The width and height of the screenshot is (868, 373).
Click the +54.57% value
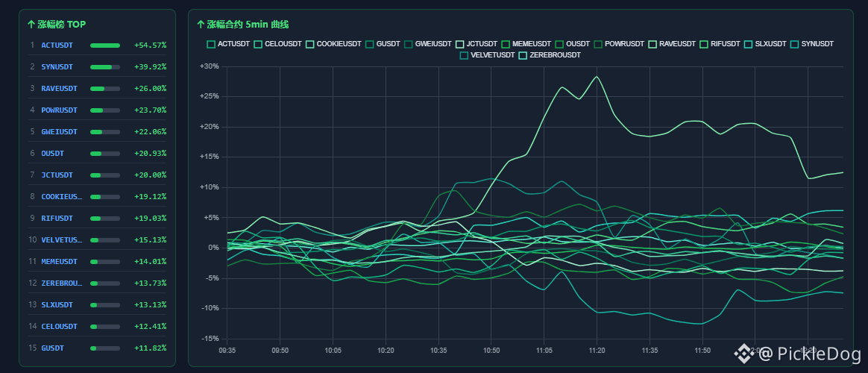[150, 46]
